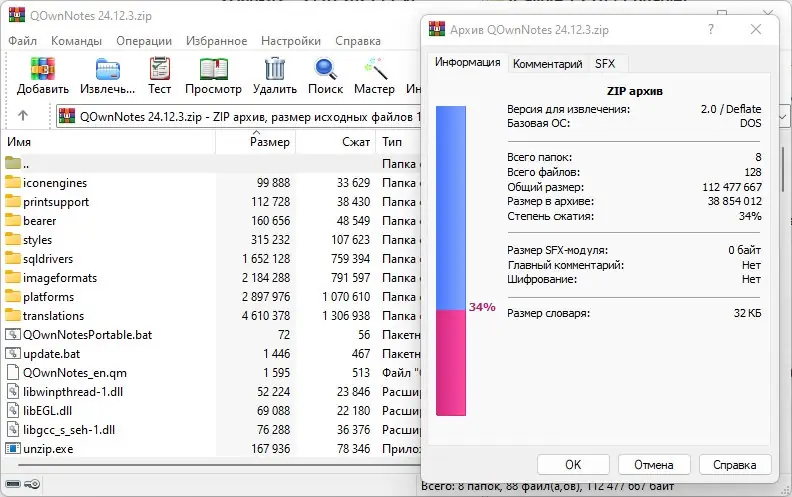Image resolution: width=792 pixels, height=497 pixels.
Task: Switch to the Комментарий tab
Action: coord(548,64)
